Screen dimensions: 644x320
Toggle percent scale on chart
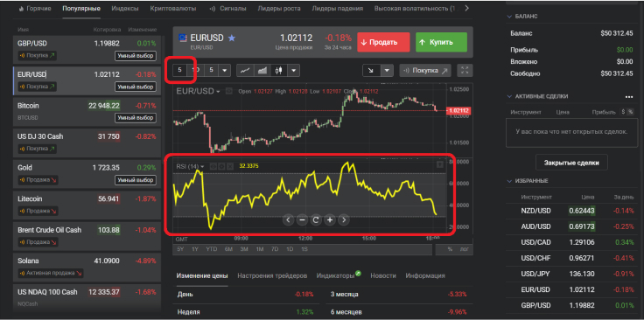point(450,249)
